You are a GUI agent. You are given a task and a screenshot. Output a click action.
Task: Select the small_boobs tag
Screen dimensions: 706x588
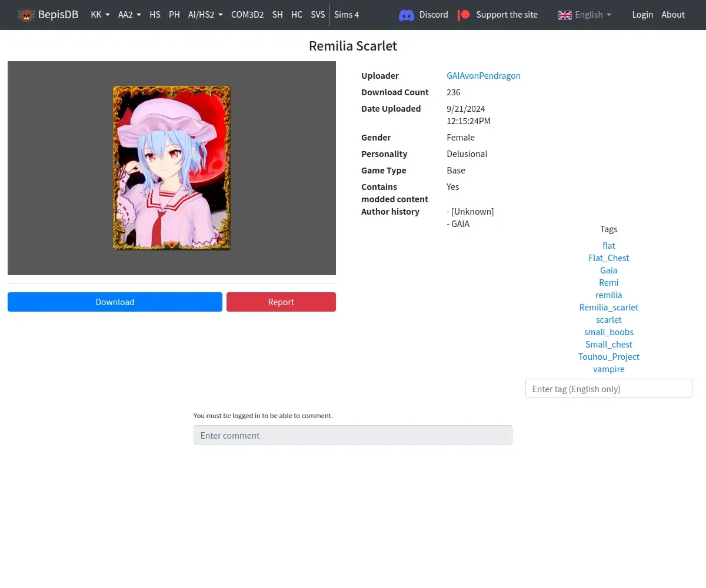point(609,332)
